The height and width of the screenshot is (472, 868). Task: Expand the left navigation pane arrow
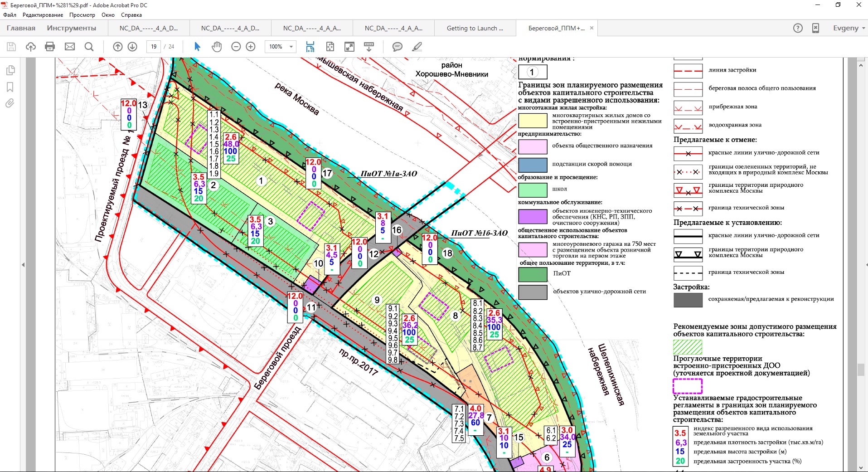point(23,265)
